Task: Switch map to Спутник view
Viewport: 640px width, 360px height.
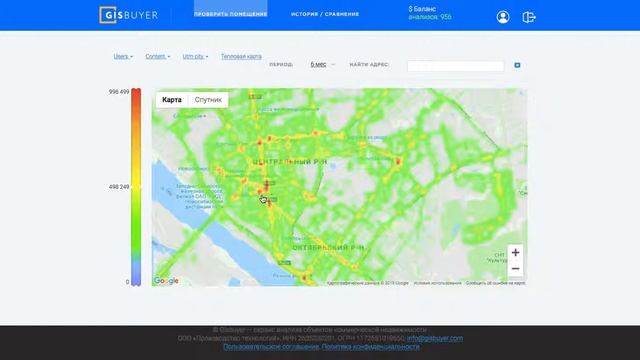Action: coord(208,100)
